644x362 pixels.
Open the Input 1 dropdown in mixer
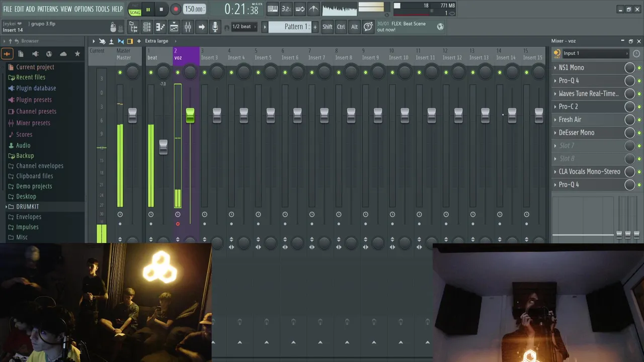coord(596,53)
